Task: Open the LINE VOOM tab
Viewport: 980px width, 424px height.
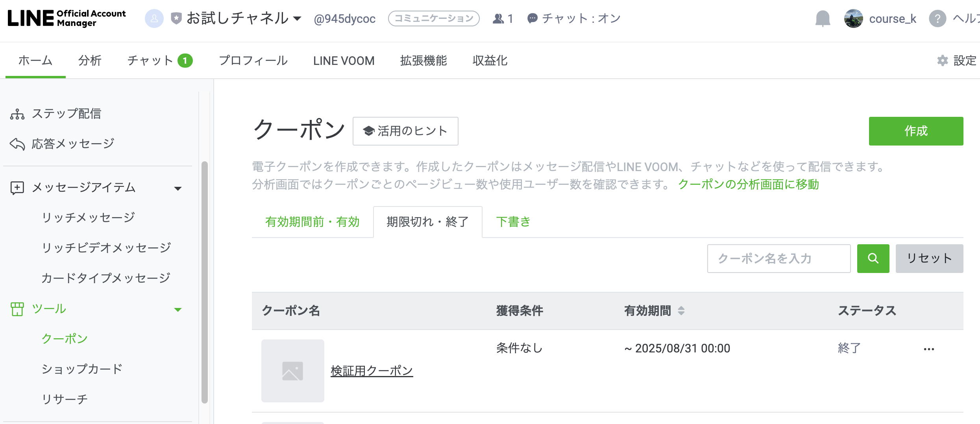Action: click(344, 61)
